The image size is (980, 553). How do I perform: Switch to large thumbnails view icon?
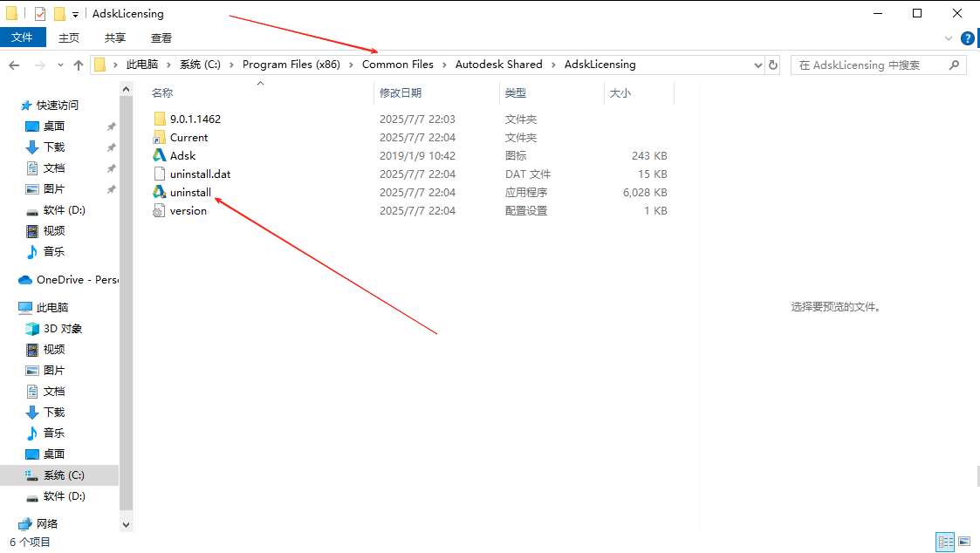point(964,542)
